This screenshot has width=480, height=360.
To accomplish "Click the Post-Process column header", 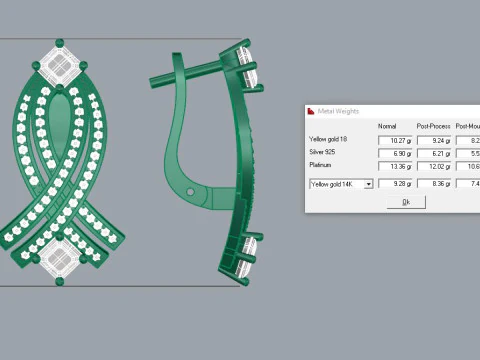I will (x=433, y=126).
